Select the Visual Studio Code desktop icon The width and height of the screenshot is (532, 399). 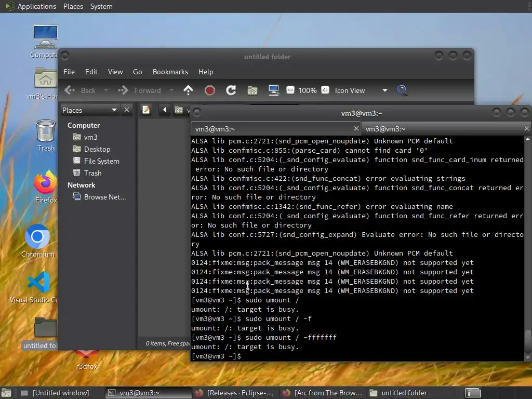(x=37, y=287)
